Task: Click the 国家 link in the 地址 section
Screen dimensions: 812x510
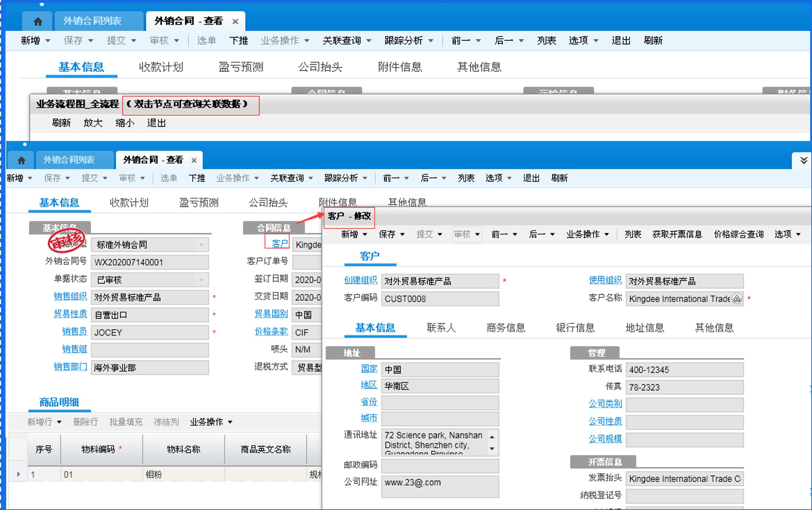Action: (x=369, y=369)
